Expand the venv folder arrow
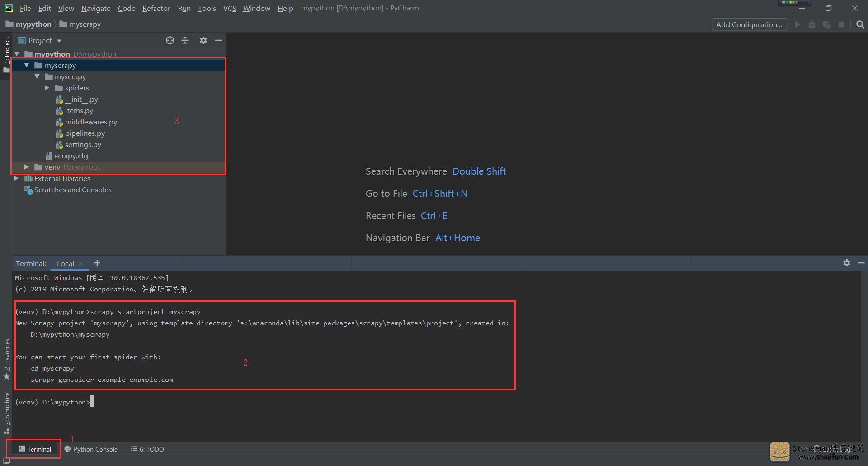Viewport: 868px width, 466px height. tap(27, 167)
